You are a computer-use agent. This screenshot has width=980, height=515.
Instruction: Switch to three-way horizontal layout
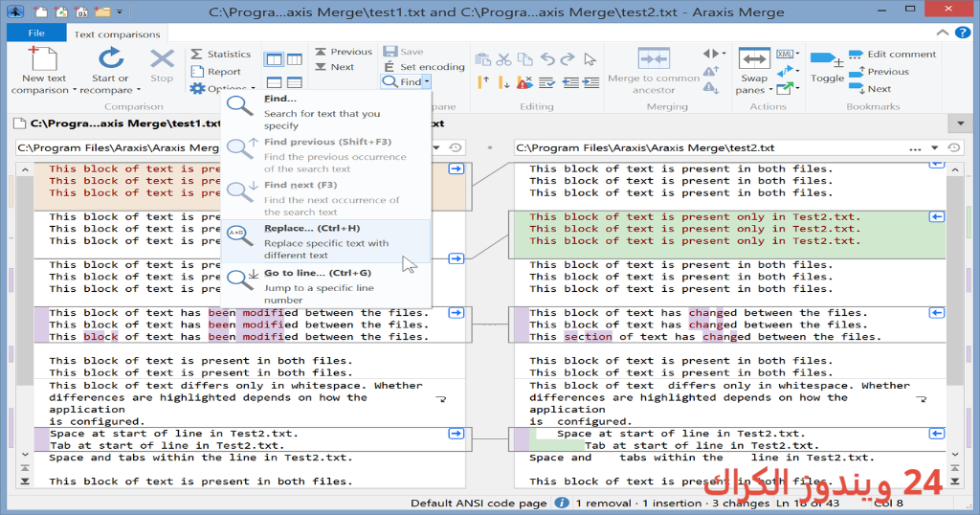tap(295, 82)
